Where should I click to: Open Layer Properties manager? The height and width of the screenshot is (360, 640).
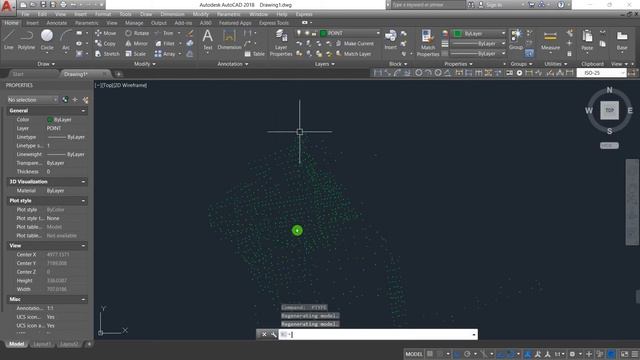(281, 43)
